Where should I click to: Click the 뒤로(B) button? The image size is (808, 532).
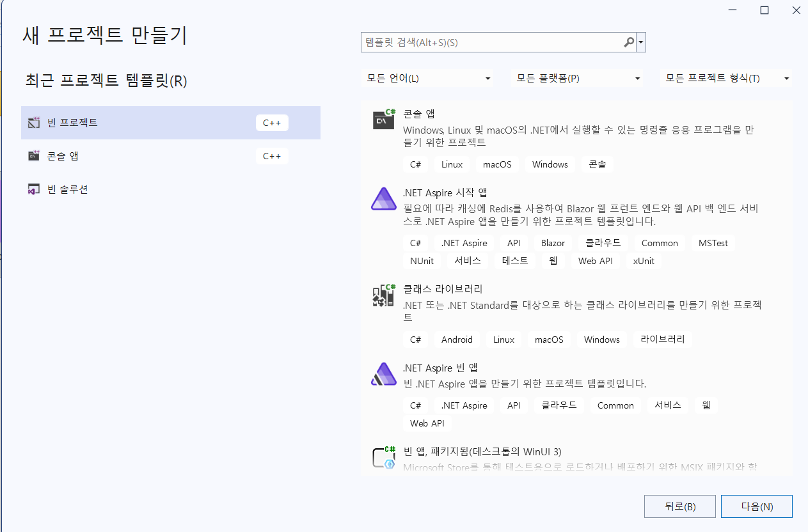[680, 506]
